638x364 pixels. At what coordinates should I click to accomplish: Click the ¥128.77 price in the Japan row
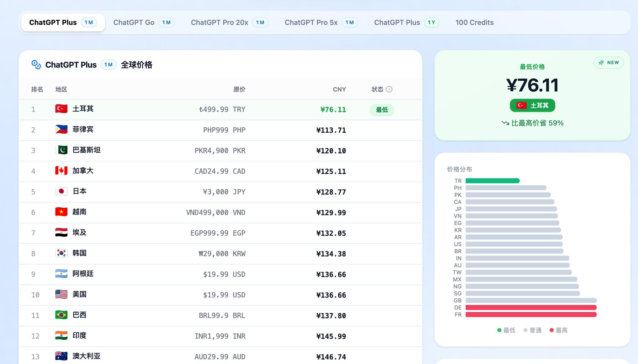[331, 192]
